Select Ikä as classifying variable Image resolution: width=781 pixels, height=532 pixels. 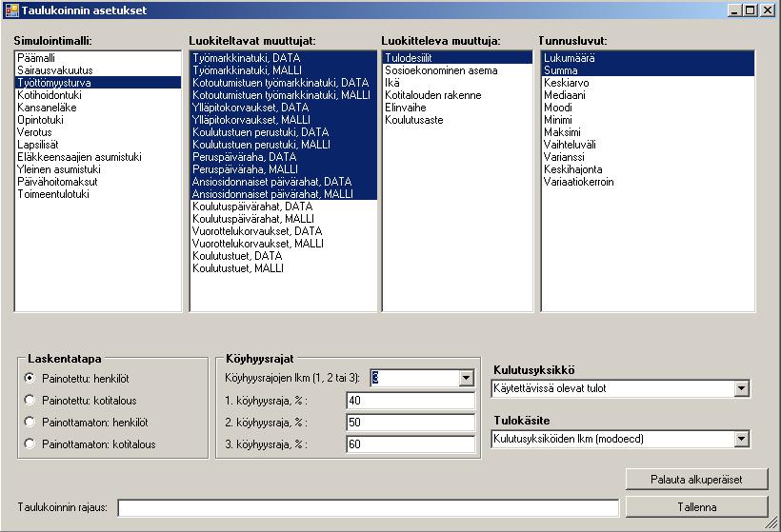(457, 83)
